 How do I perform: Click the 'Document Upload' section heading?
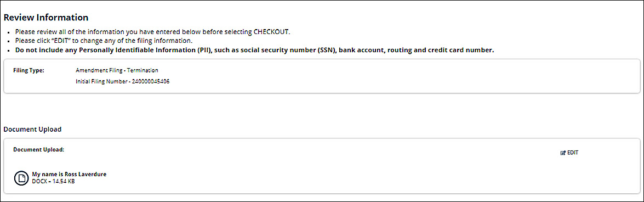coord(32,129)
